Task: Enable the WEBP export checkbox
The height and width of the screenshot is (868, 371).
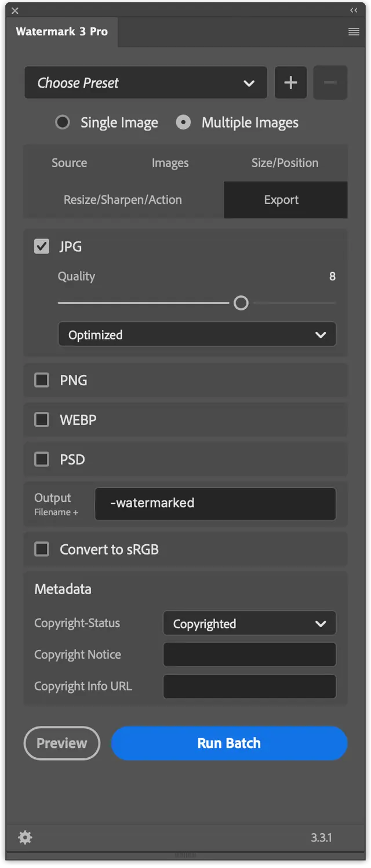Action: [42, 419]
